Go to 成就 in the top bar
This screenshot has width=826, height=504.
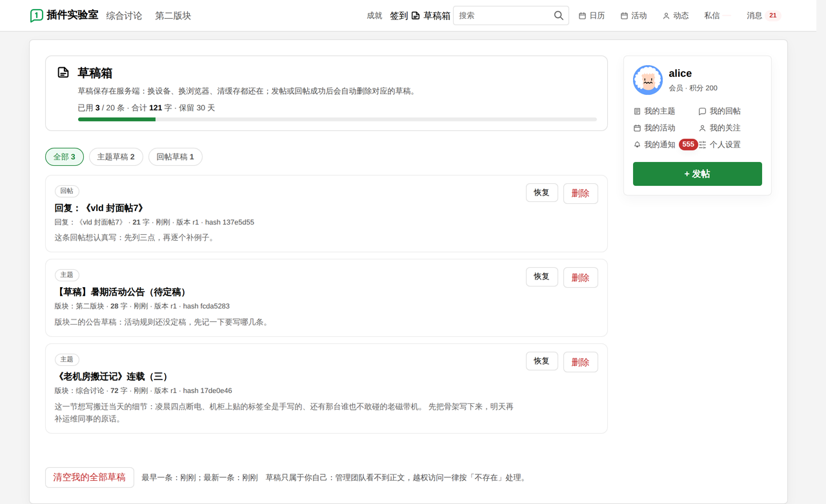coord(374,15)
